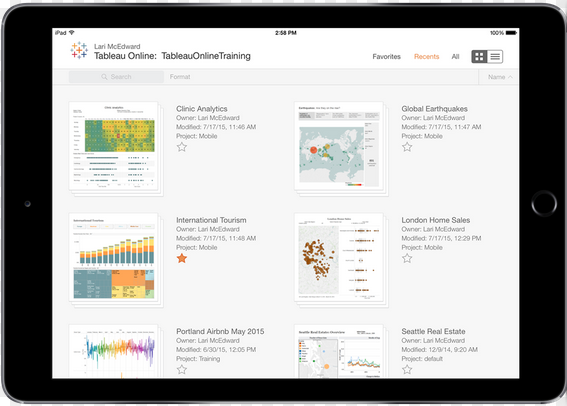Select the Recents tab
The image size is (567, 406).
pyautogui.click(x=427, y=56)
